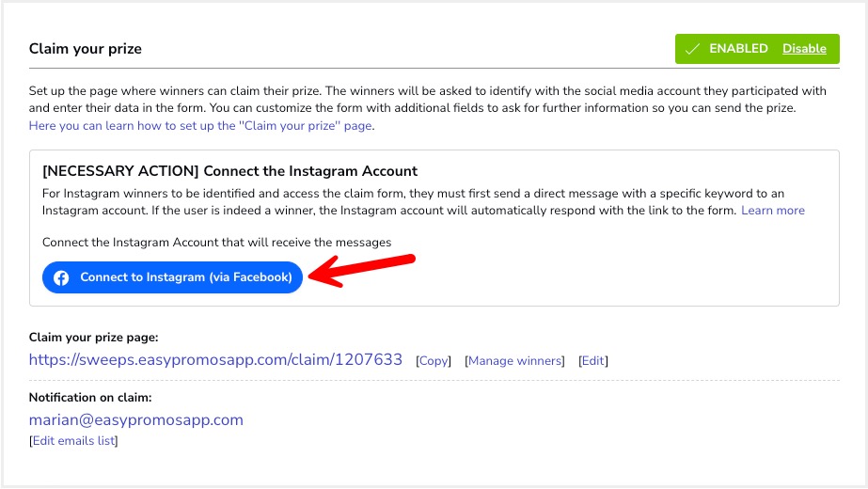Click Connect to Instagram (via Facebook) button
Image resolution: width=868 pixels, height=489 pixels.
pos(172,277)
